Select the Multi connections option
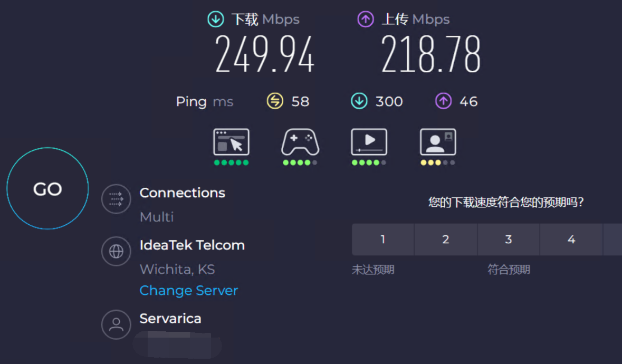622x364 pixels. pyautogui.click(x=157, y=217)
